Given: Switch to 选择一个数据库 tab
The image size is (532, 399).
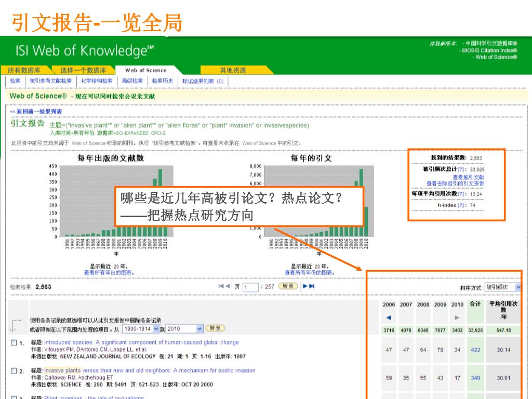Looking at the screenshot, I should tap(84, 70).
